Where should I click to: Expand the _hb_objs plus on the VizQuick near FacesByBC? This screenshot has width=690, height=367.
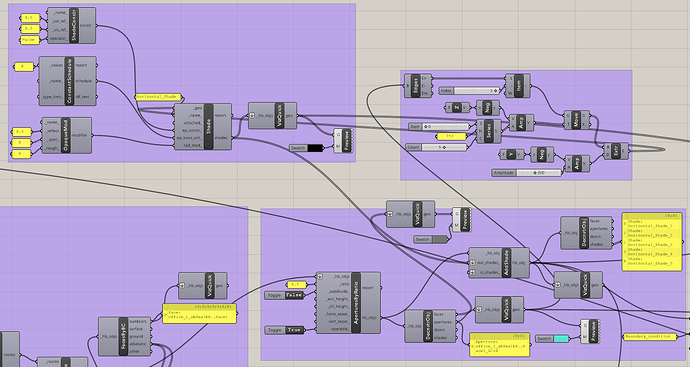(182, 286)
